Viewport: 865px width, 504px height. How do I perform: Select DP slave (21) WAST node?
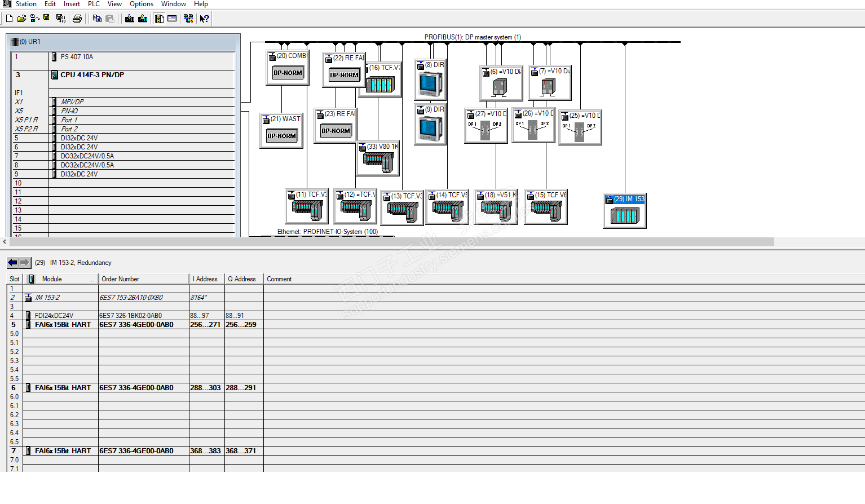(x=281, y=131)
